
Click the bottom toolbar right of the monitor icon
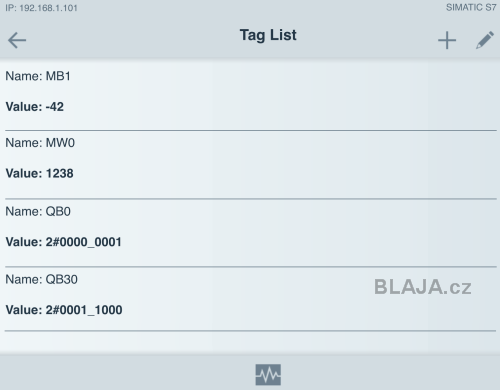(x=391, y=373)
